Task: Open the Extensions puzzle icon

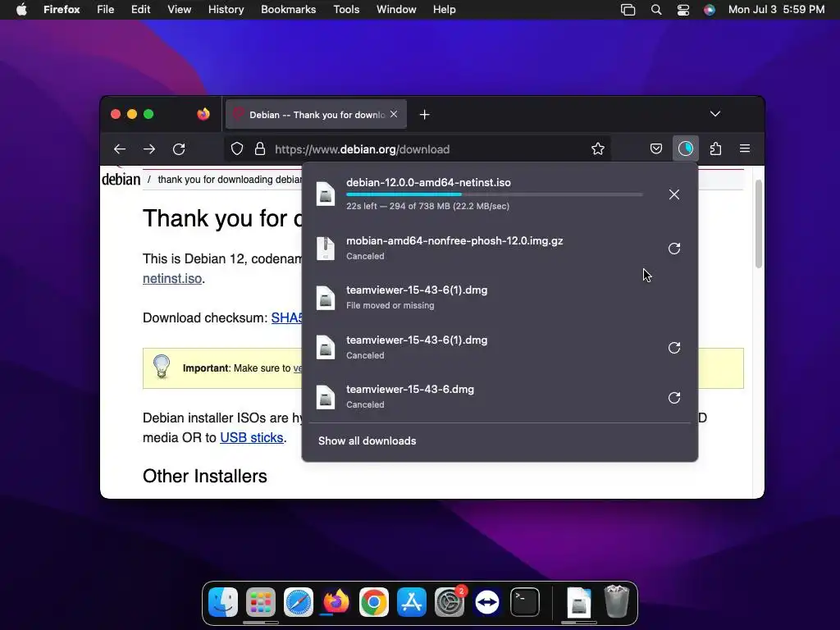Action: tap(715, 149)
